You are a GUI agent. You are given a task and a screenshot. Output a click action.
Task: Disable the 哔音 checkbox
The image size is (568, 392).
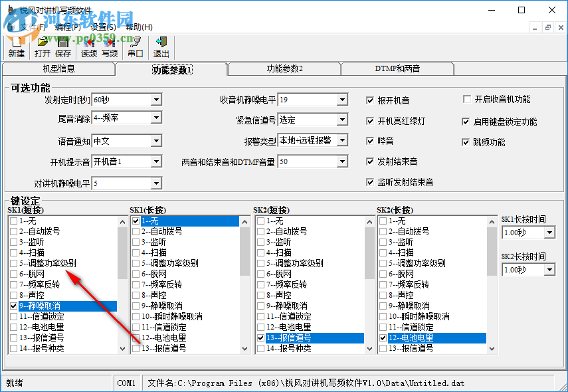(x=370, y=141)
